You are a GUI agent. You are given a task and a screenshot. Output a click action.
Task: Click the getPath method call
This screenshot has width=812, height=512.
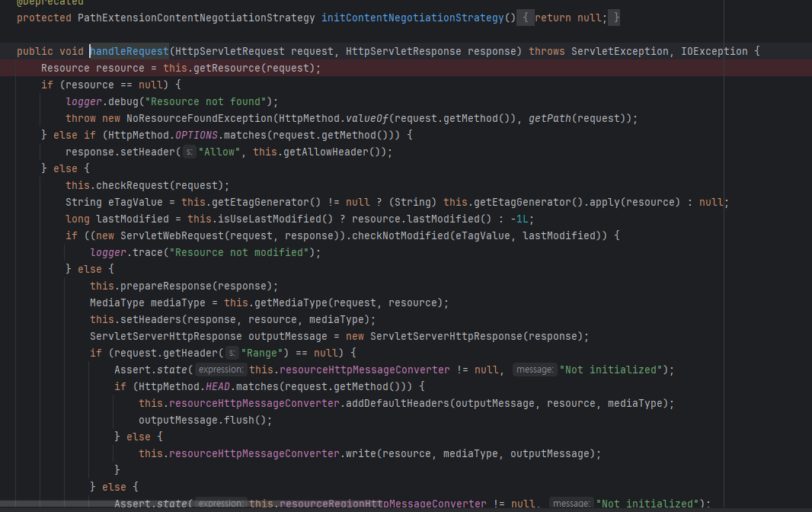click(549, 119)
